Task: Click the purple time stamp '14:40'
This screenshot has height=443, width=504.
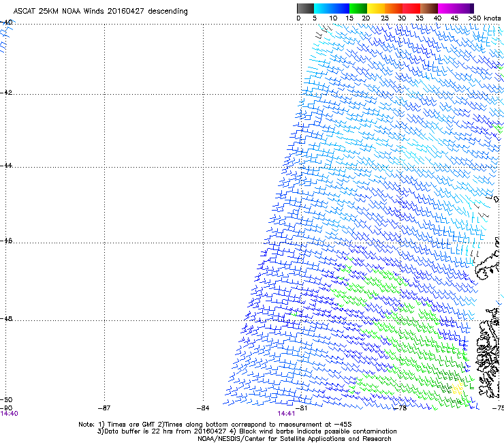Action: (x=10, y=414)
